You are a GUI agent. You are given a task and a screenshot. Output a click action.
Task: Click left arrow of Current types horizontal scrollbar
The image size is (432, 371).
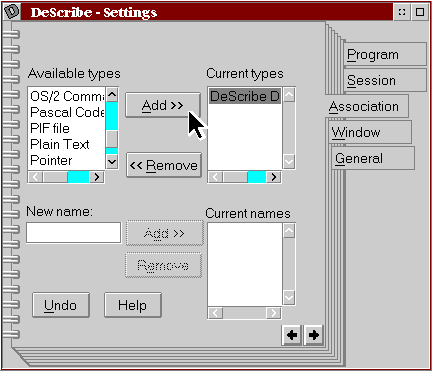coord(215,177)
